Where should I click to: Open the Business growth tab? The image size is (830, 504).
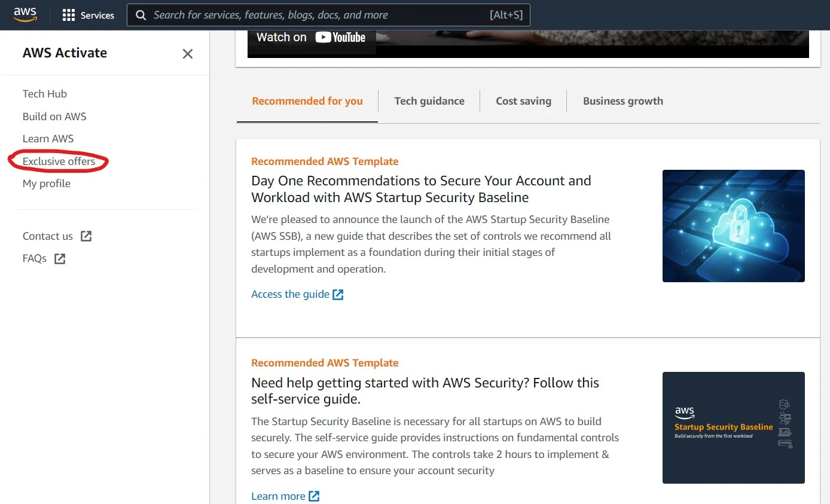pyautogui.click(x=622, y=101)
